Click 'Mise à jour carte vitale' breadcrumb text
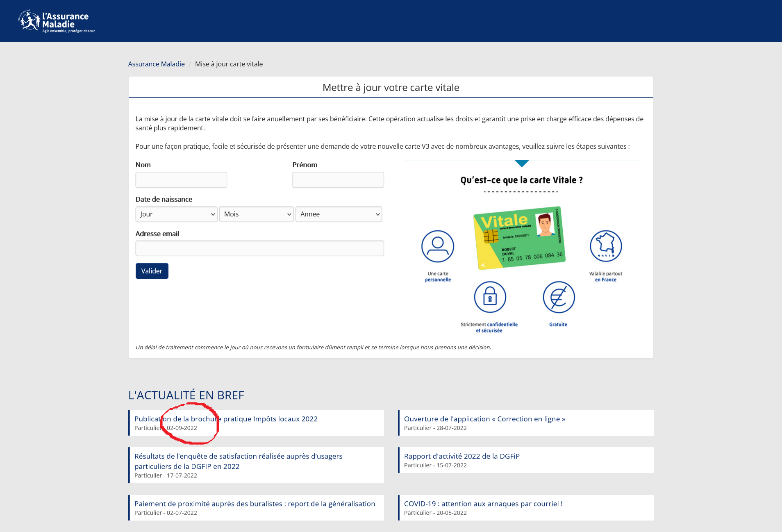Viewport: 782px width, 532px height. (x=229, y=64)
